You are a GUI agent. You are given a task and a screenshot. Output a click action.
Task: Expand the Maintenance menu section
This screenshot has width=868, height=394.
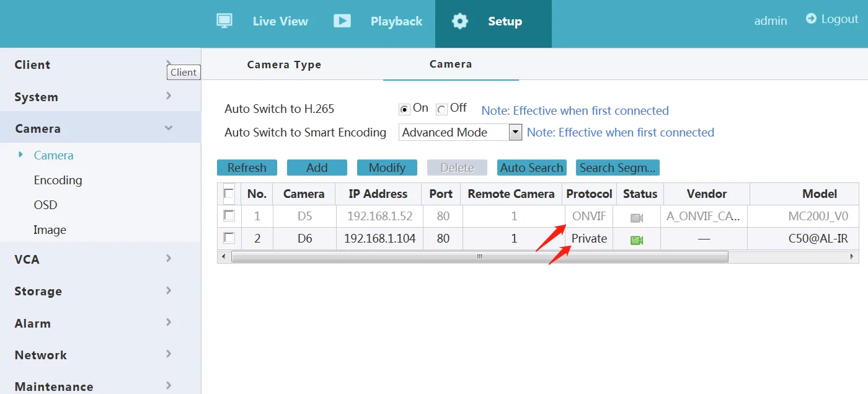[x=100, y=386]
